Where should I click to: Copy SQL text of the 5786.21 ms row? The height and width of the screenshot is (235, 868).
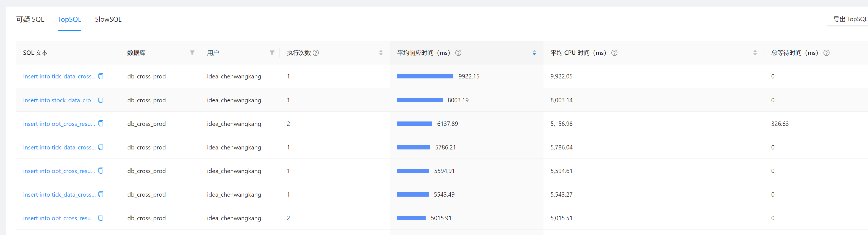[x=101, y=147]
